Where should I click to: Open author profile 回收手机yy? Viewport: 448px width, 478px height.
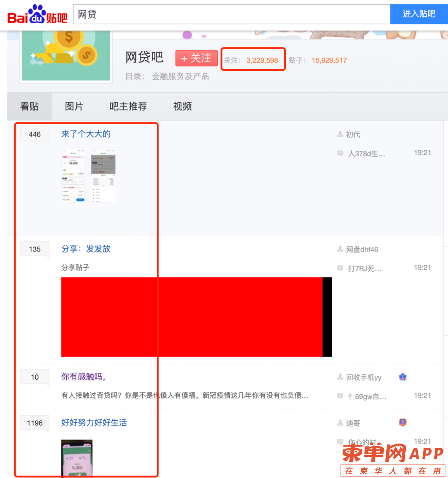(364, 378)
